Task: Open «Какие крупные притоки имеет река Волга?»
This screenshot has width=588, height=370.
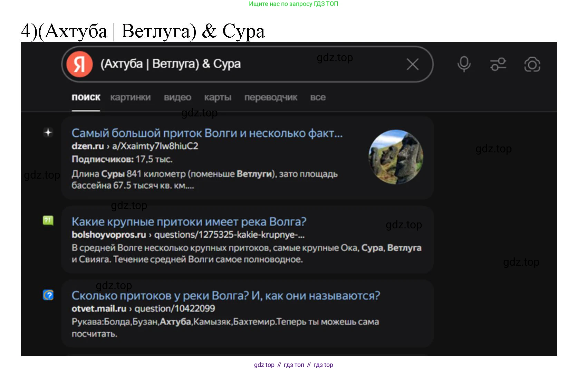Action: [189, 222]
